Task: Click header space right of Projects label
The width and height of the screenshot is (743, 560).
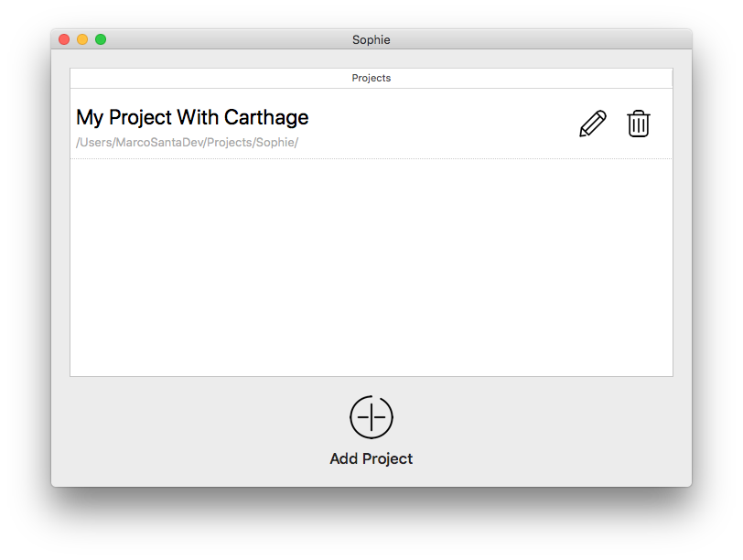Action: coord(533,78)
